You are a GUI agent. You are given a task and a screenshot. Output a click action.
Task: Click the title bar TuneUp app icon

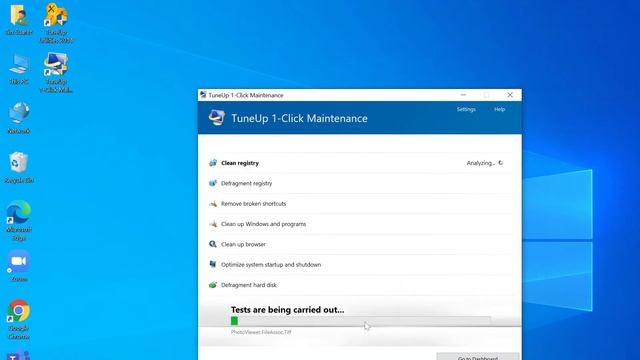click(203, 95)
